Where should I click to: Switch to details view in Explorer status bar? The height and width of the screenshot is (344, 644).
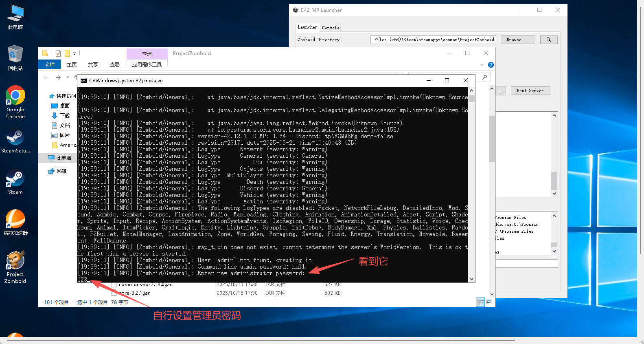[480, 302]
